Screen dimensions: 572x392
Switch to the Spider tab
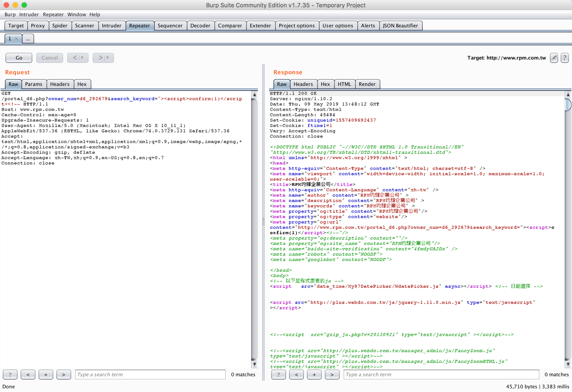[60, 25]
